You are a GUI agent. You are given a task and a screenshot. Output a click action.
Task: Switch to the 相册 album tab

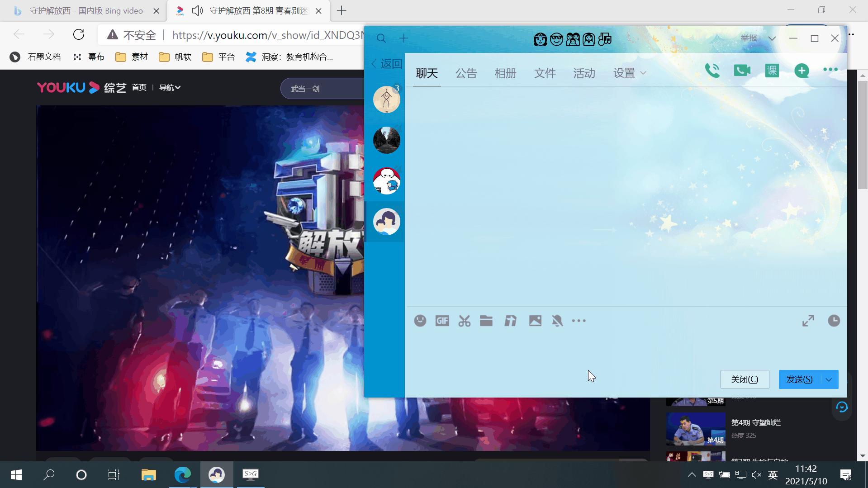pyautogui.click(x=505, y=73)
